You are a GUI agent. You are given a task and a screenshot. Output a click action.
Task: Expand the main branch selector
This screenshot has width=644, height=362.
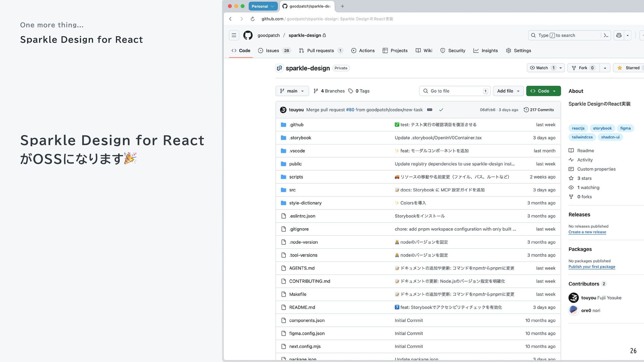coord(292,91)
